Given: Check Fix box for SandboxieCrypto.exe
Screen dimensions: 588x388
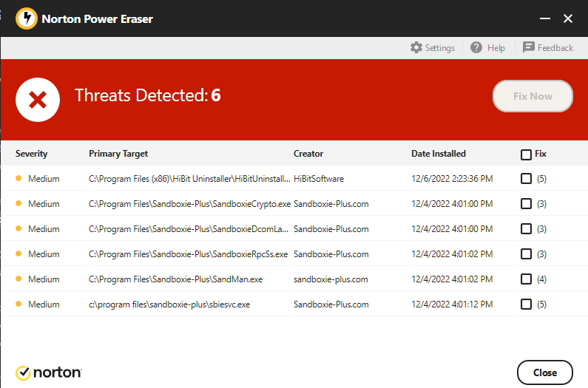Looking at the screenshot, I should click(526, 204).
